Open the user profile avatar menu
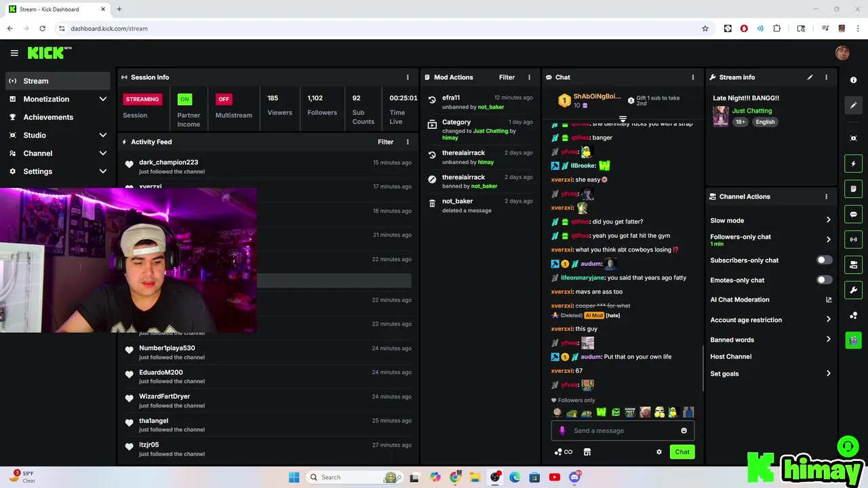Viewport: 868px width, 488px height. (x=842, y=53)
